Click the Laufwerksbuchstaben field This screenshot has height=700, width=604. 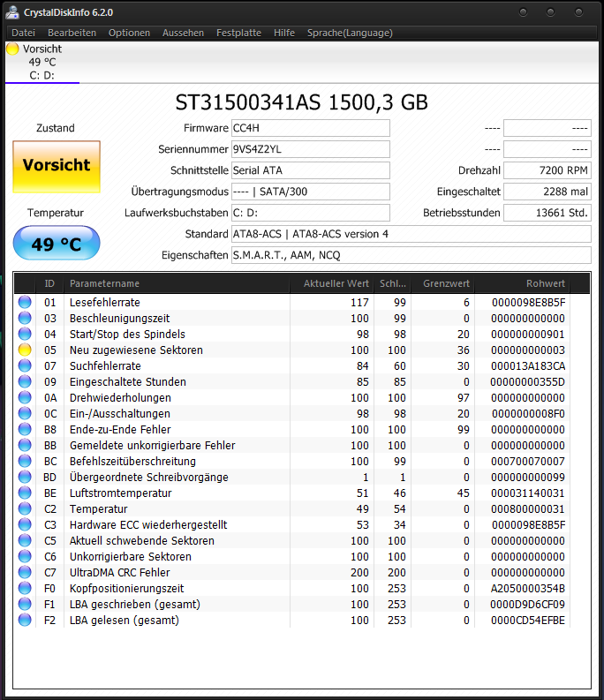(311, 213)
